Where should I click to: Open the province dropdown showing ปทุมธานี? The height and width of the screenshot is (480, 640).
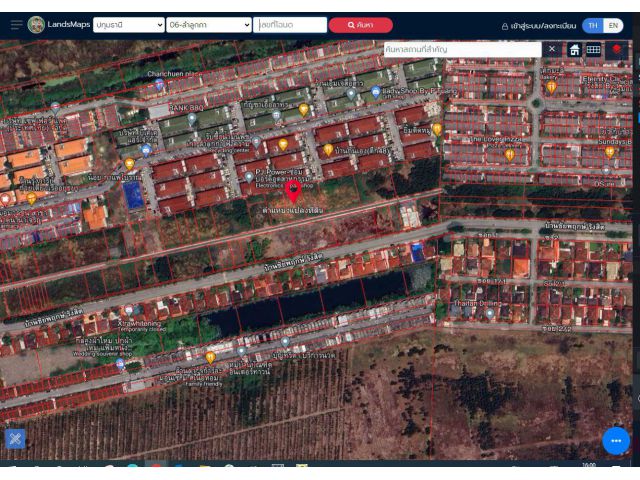click(129, 25)
